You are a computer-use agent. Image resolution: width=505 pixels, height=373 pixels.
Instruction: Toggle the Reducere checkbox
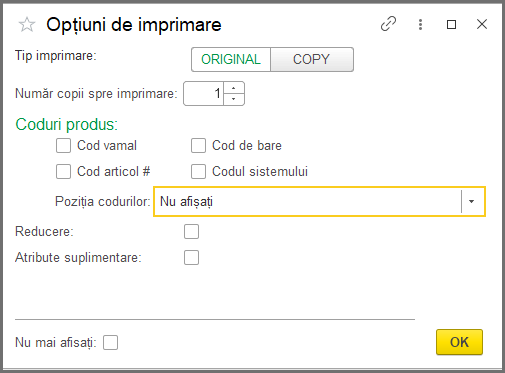click(x=191, y=232)
